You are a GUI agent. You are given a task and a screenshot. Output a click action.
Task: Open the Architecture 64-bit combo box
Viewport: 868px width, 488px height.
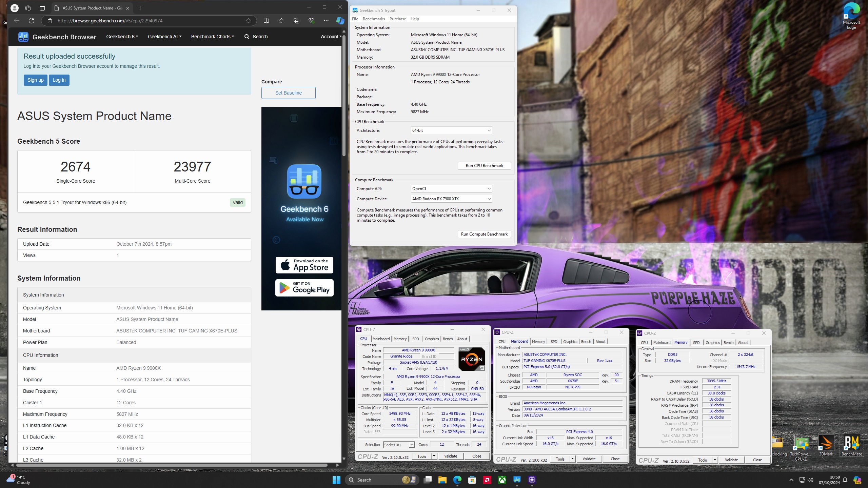(451, 130)
